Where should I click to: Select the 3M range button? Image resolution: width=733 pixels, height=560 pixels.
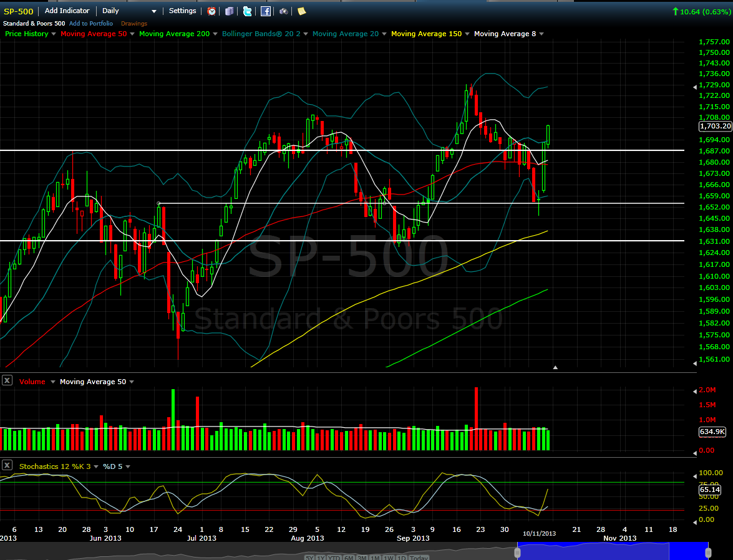[x=362, y=558]
